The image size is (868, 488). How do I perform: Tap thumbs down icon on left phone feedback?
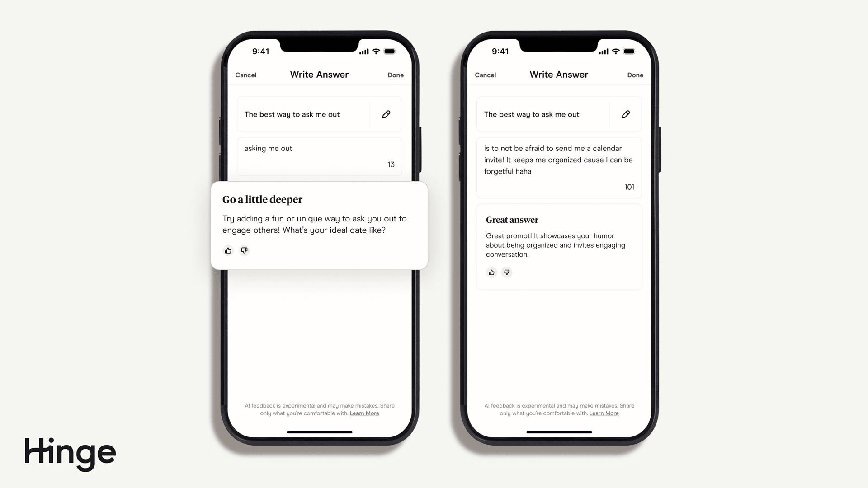(243, 250)
